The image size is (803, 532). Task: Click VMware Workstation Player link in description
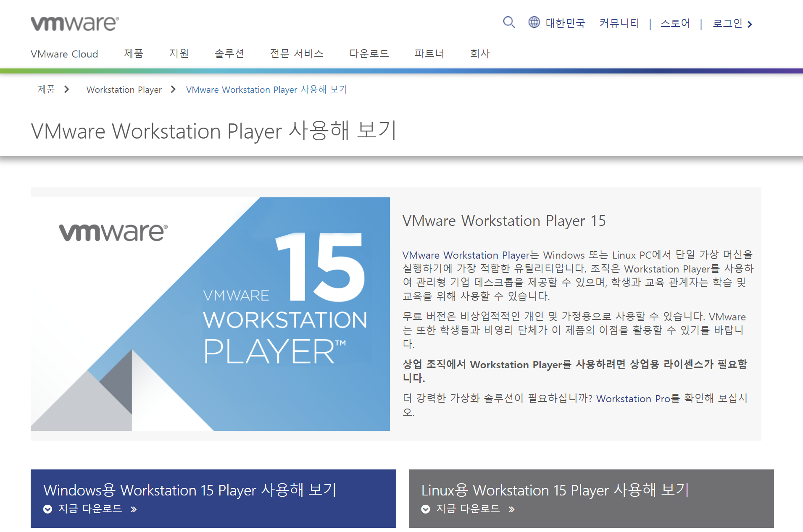click(466, 255)
